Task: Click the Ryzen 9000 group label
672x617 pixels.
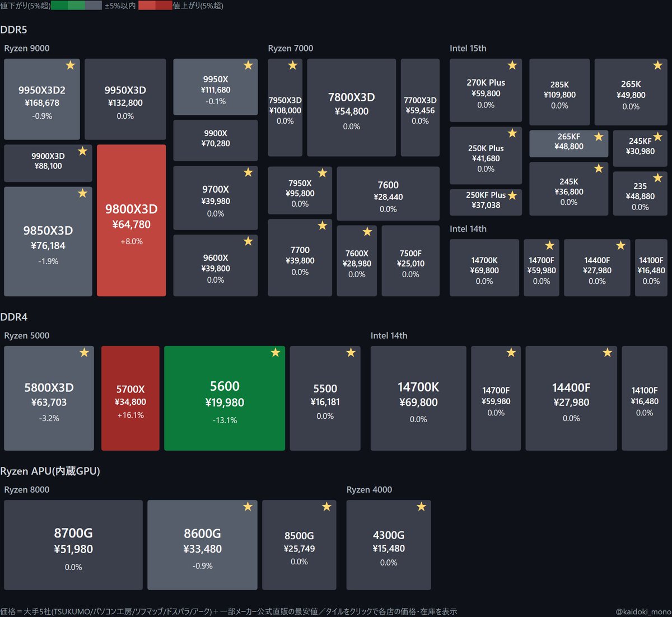Action: pos(27,48)
